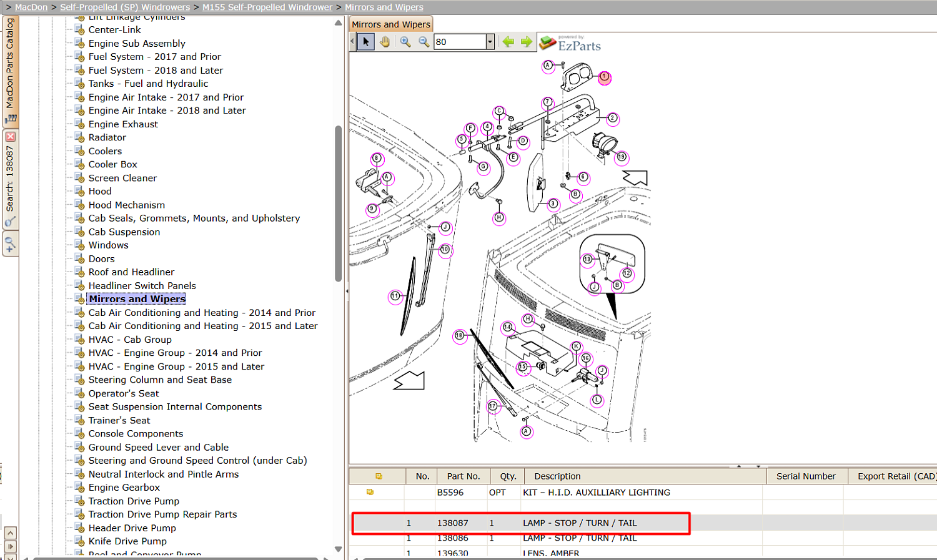Screen dimensions: 937x560
Task: Click the scroll-down arrow of the catalog tree
Action: 339,549
